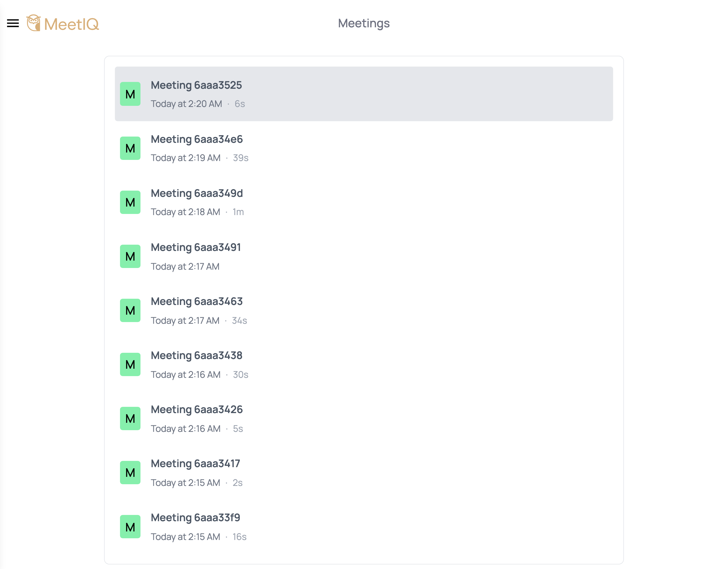Click the 30s duration label

coord(240,375)
